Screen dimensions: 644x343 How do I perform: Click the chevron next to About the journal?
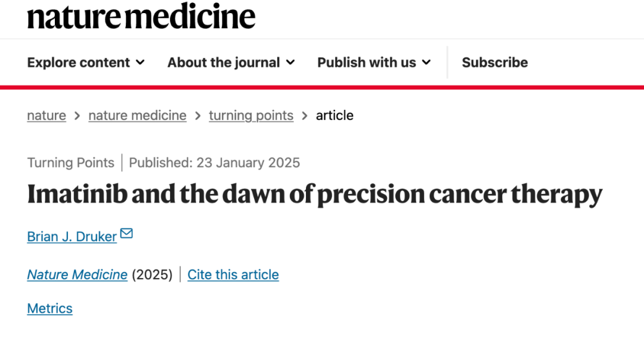point(290,63)
